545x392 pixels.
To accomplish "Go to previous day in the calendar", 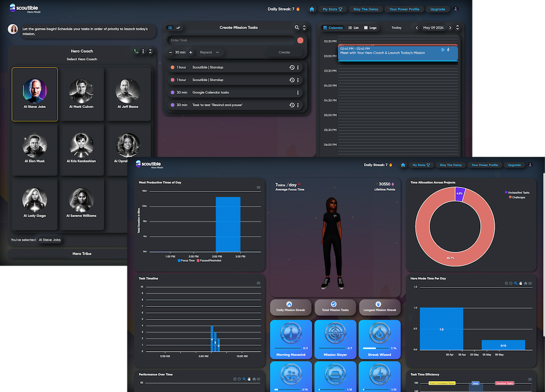I will tap(417, 28).
